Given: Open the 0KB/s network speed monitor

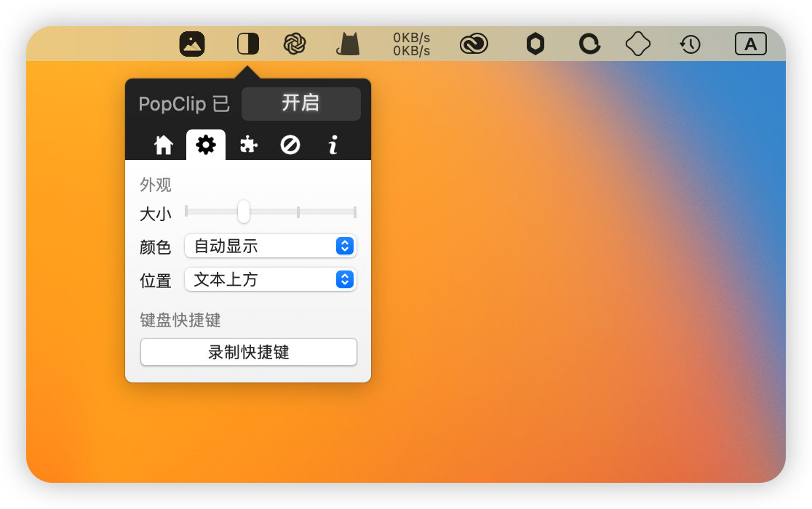Looking at the screenshot, I should click(x=412, y=44).
